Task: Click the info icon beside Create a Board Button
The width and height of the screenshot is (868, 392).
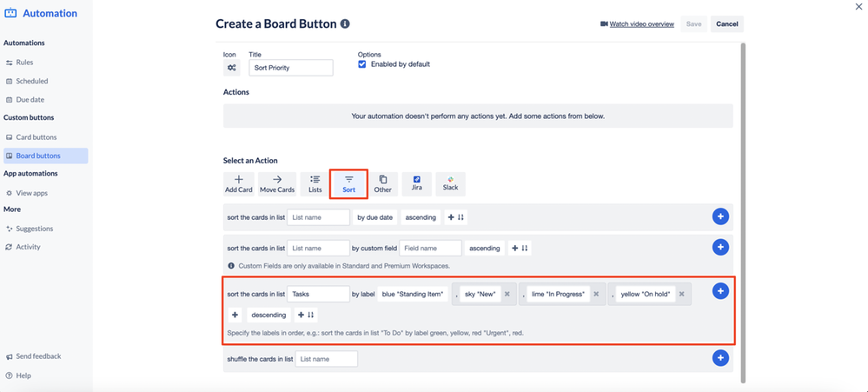Action: (x=345, y=23)
